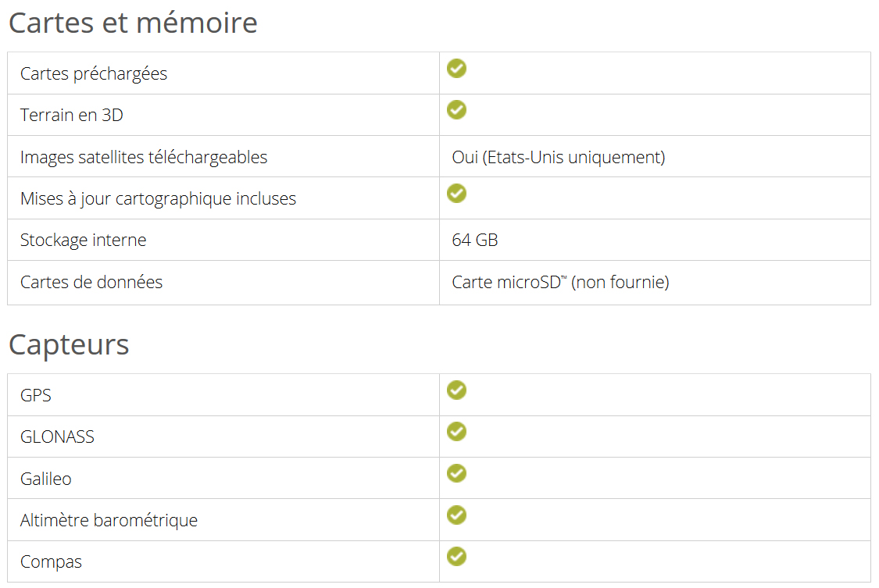Viewport: 879px width, 588px height.
Task: Click the Compas row checkmark icon
Action: pos(456,557)
